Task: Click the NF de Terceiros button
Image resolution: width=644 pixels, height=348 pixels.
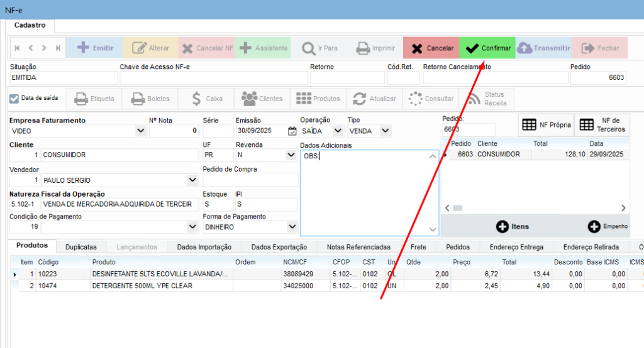Action: [x=602, y=125]
